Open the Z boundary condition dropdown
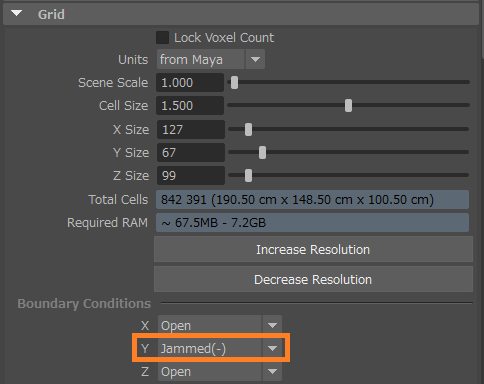 tap(220, 371)
